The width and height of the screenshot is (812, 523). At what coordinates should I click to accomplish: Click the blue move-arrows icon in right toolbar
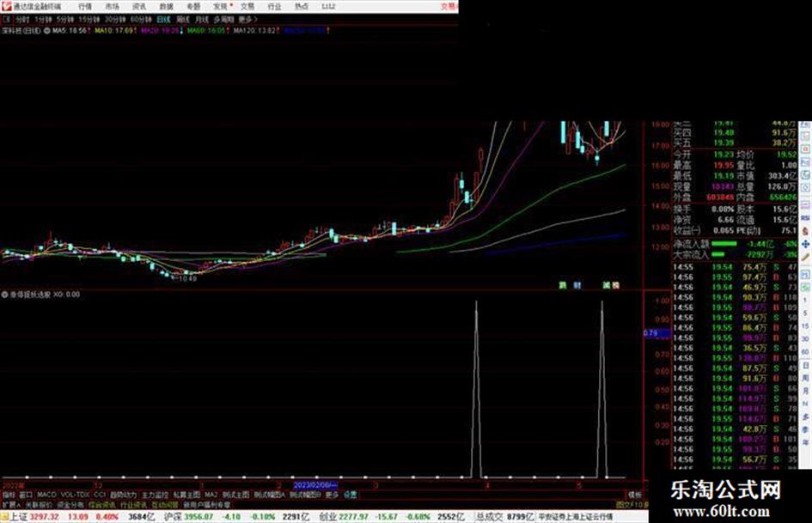[805, 244]
